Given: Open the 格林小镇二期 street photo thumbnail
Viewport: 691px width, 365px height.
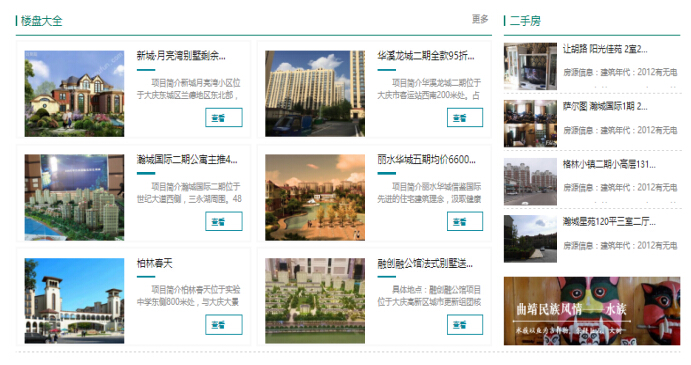Looking at the screenshot, I should tap(531, 182).
